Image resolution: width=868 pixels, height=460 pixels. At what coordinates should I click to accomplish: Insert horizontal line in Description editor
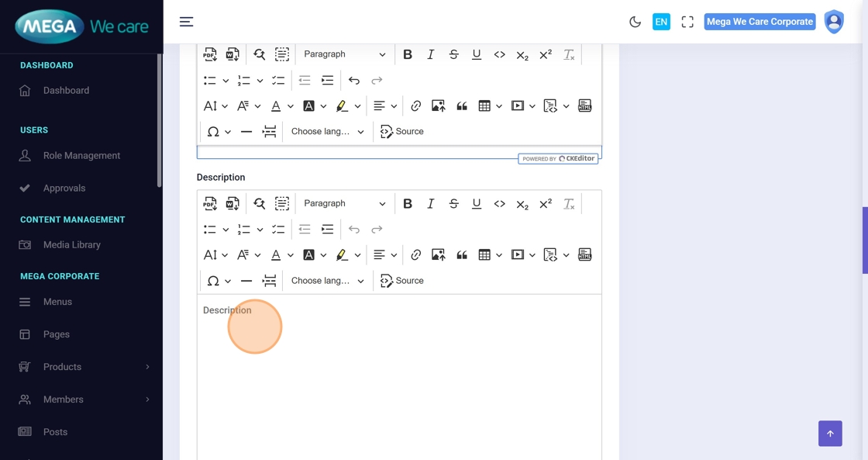click(x=246, y=281)
